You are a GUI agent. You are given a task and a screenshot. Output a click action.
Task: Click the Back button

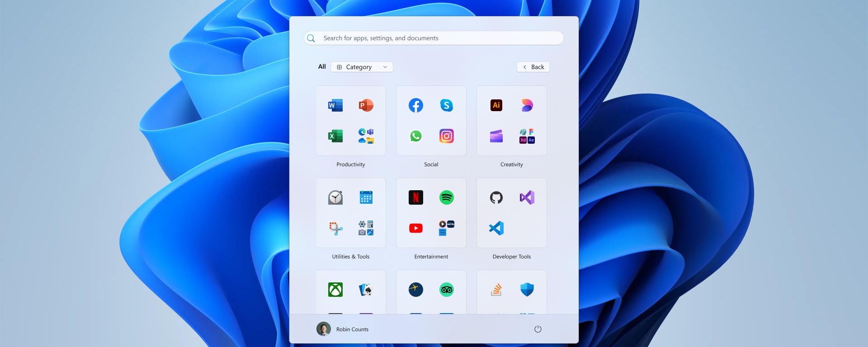click(x=533, y=67)
